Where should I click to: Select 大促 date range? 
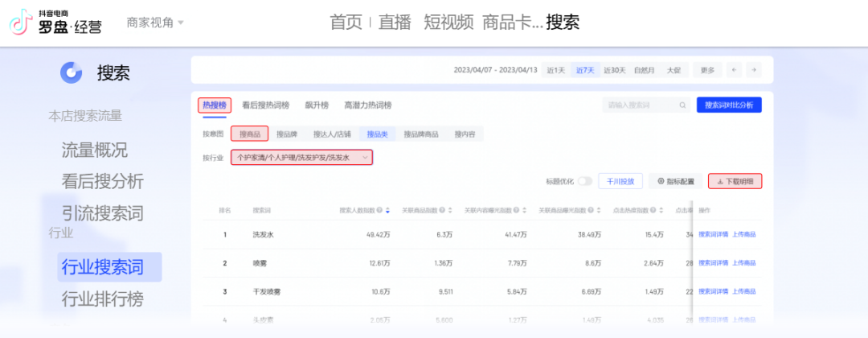click(674, 70)
